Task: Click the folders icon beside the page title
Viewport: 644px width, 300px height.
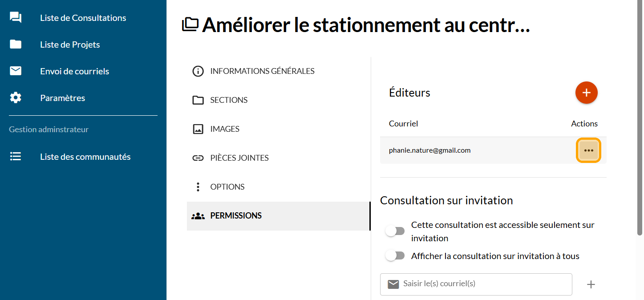Action: coord(190,25)
